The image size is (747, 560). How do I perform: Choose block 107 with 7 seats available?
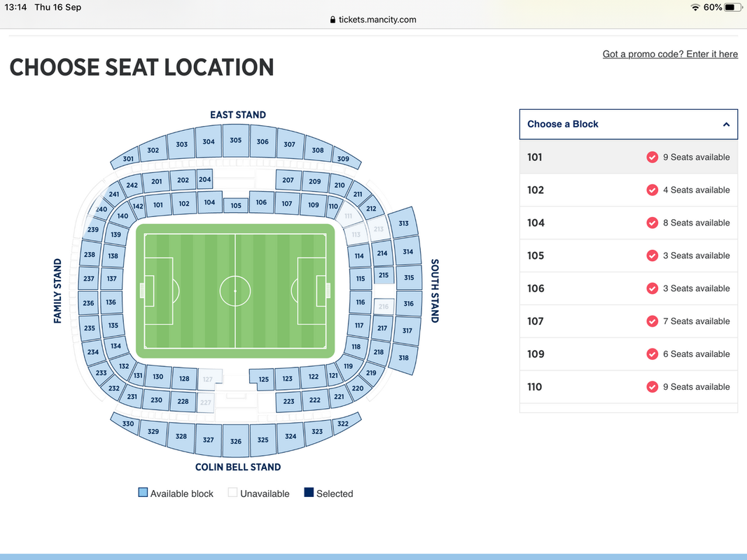click(x=629, y=321)
